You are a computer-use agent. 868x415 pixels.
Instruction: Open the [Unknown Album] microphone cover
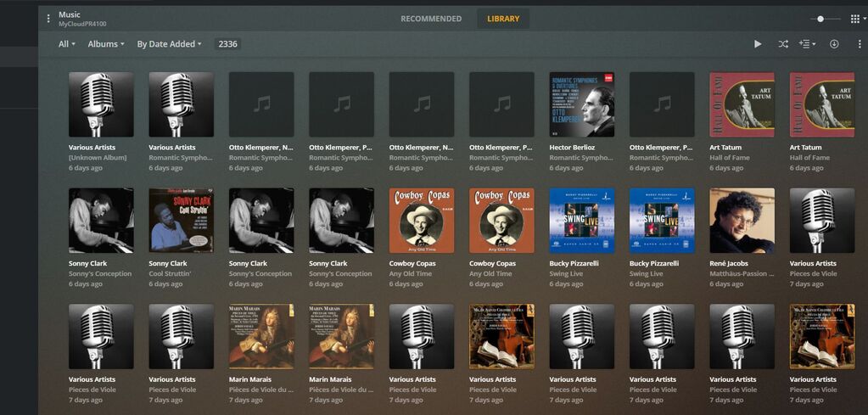[x=101, y=104]
